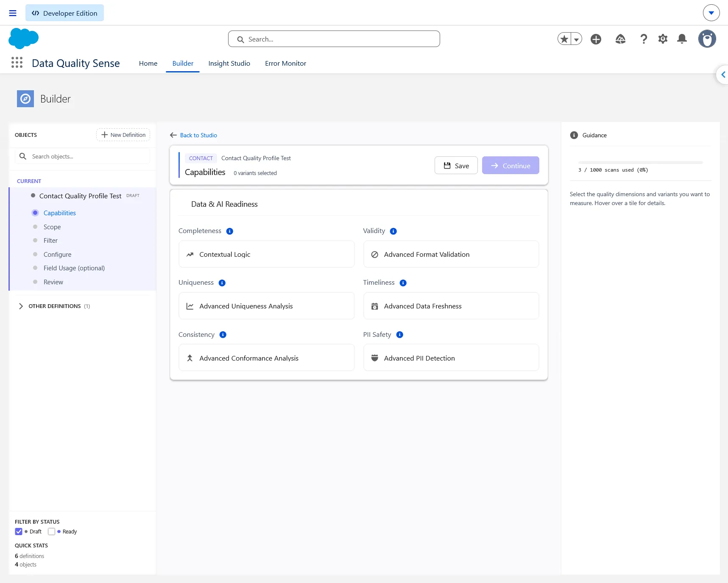
Task: Check the Ready status filter
Action: pos(52,531)
